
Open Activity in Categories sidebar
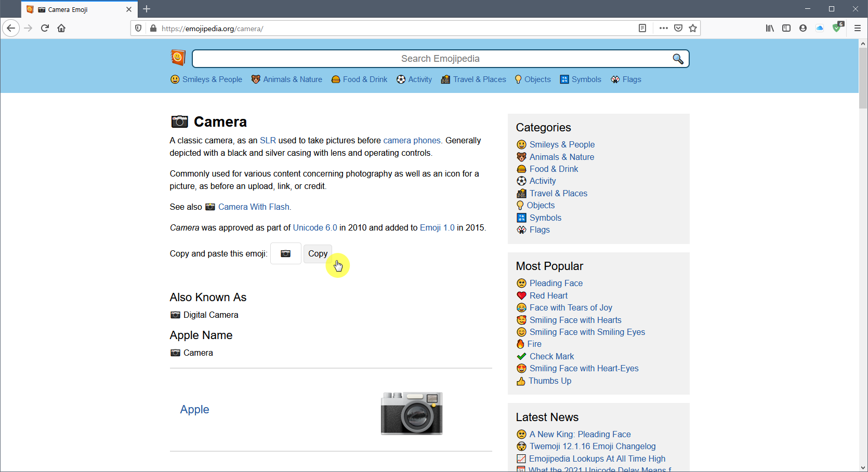coord(543,181)
